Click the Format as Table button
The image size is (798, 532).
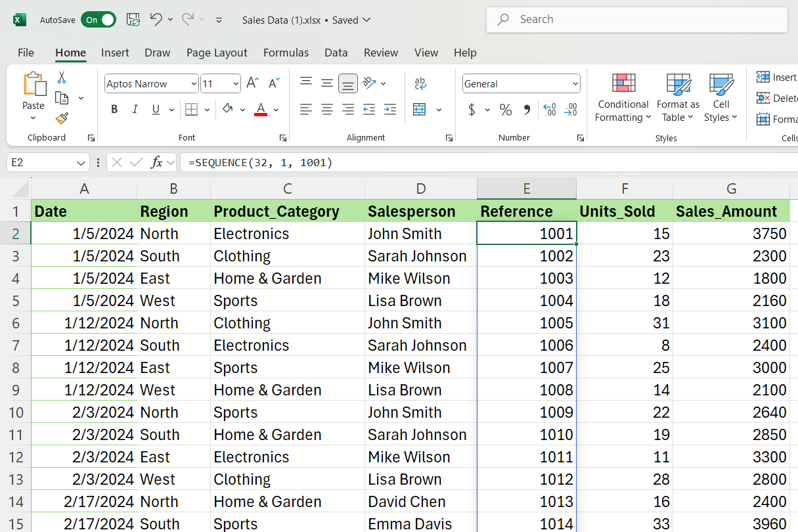678,99
